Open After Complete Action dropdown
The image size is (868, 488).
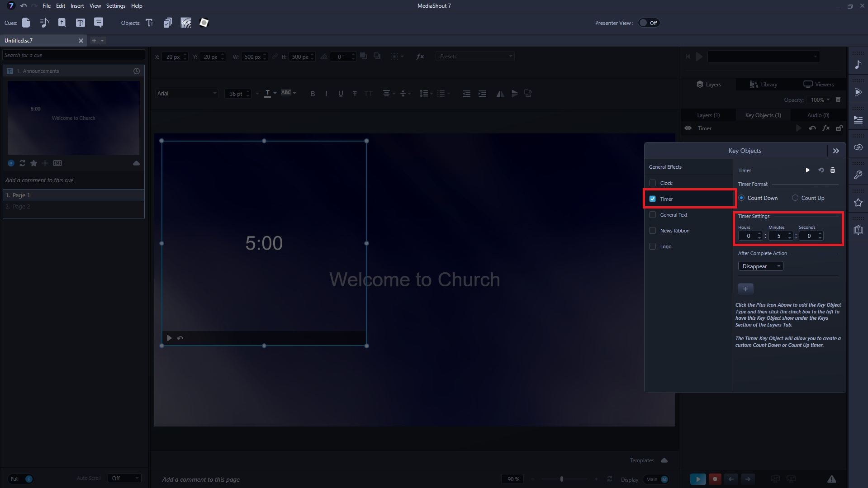point(760,266)
